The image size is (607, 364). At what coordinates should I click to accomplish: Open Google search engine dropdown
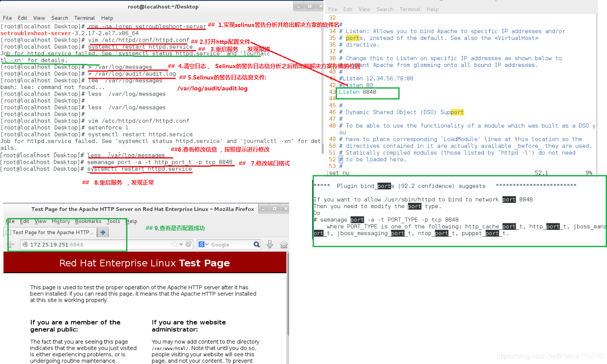204,245
